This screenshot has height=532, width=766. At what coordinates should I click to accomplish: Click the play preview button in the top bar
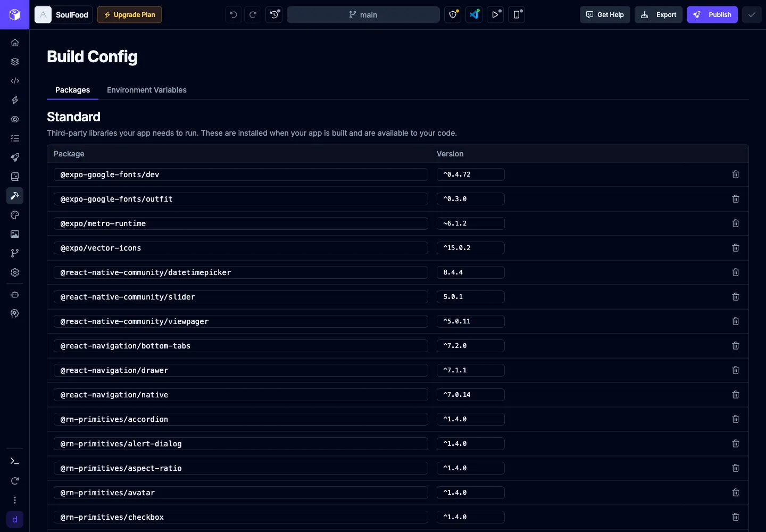[495, 15]
